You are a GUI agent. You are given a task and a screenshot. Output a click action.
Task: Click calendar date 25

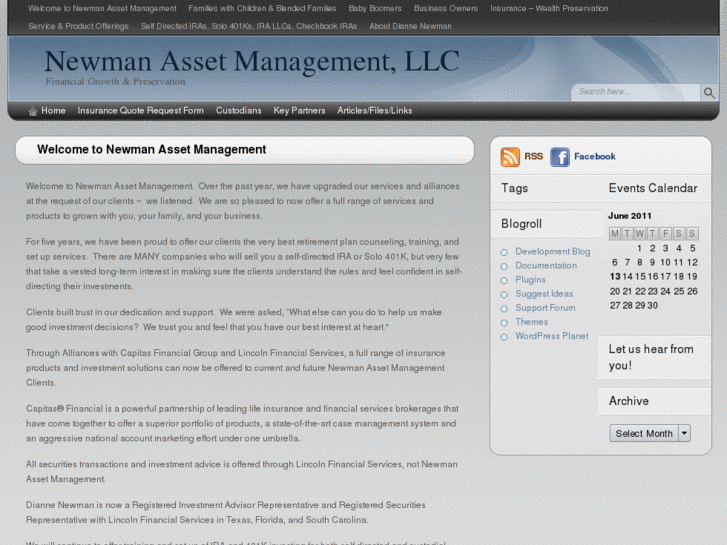[x=679, y=291]
